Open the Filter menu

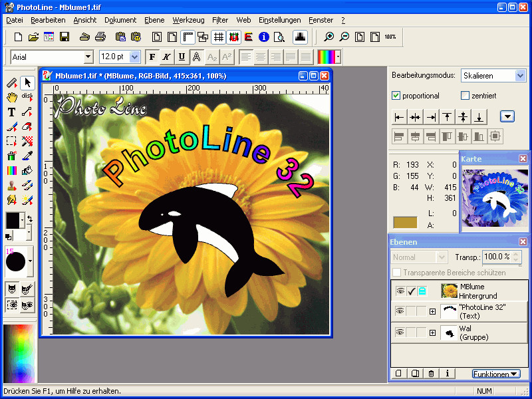pos(220,20)
